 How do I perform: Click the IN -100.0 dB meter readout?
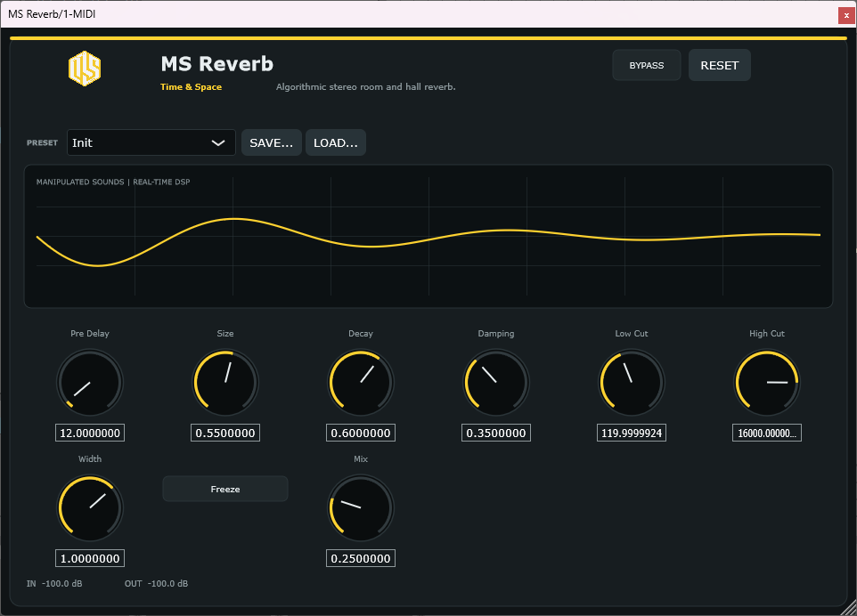point(54,583)
